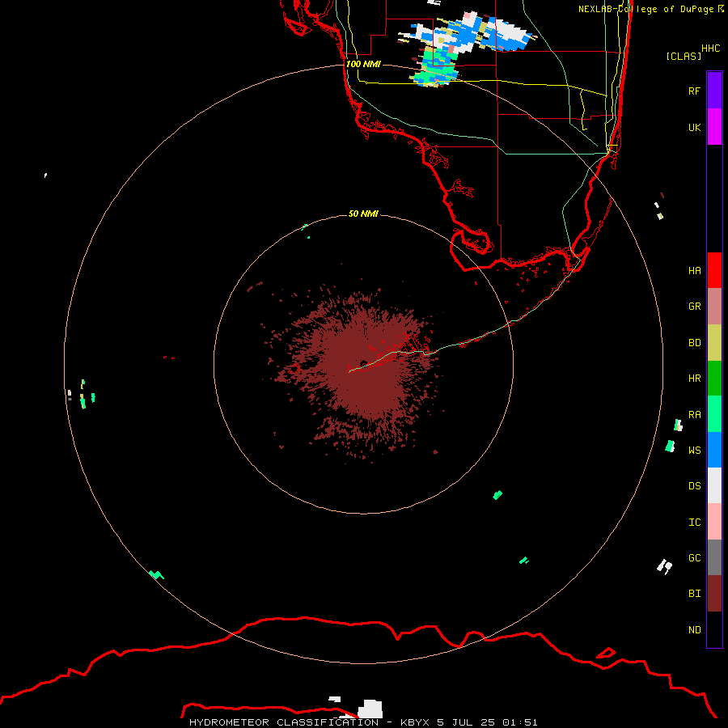Click the HA legend label
728x728 pixels.
pos(694,270)
